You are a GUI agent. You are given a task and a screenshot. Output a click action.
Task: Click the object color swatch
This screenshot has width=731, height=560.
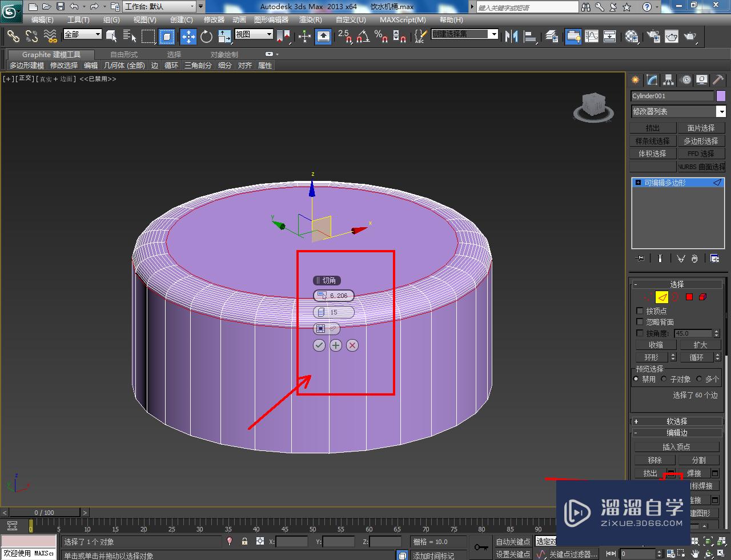pos(721,96)
